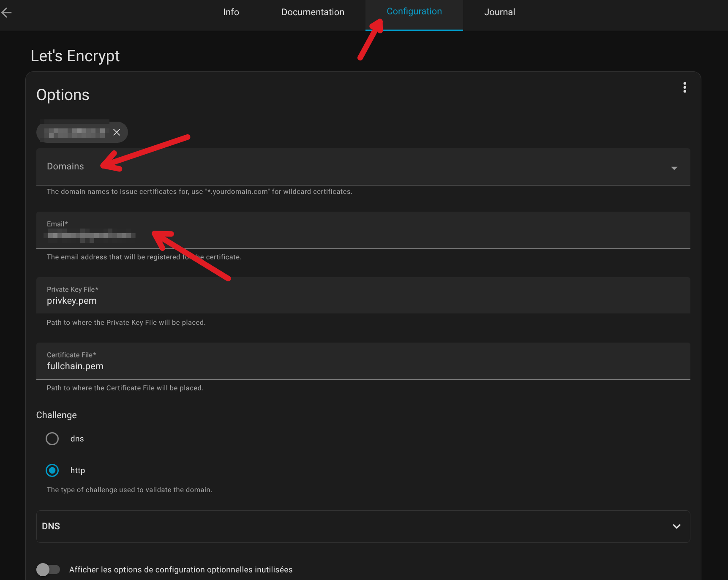Expand the DNS section chevron
The image size is (728, 580).
pos(676,526)
